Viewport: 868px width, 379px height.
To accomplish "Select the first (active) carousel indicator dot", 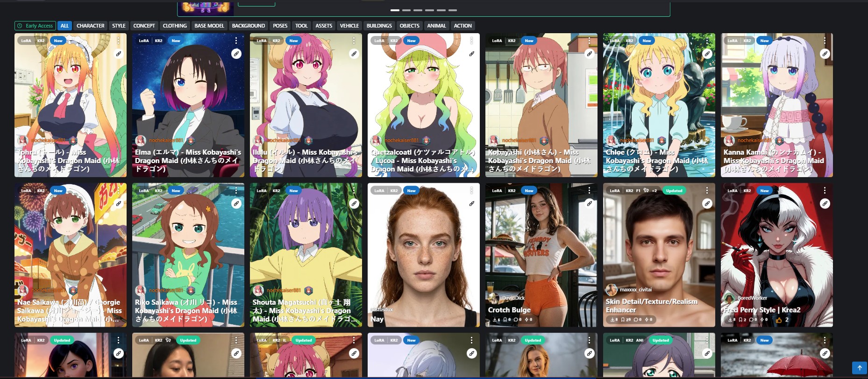I will pos(395,10).
